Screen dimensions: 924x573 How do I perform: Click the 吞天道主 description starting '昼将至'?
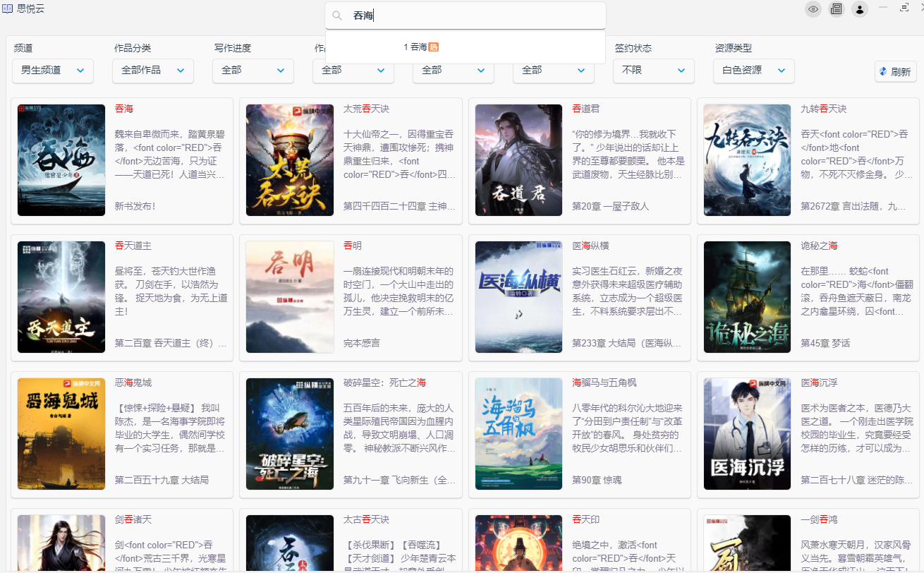pos(171,291)
